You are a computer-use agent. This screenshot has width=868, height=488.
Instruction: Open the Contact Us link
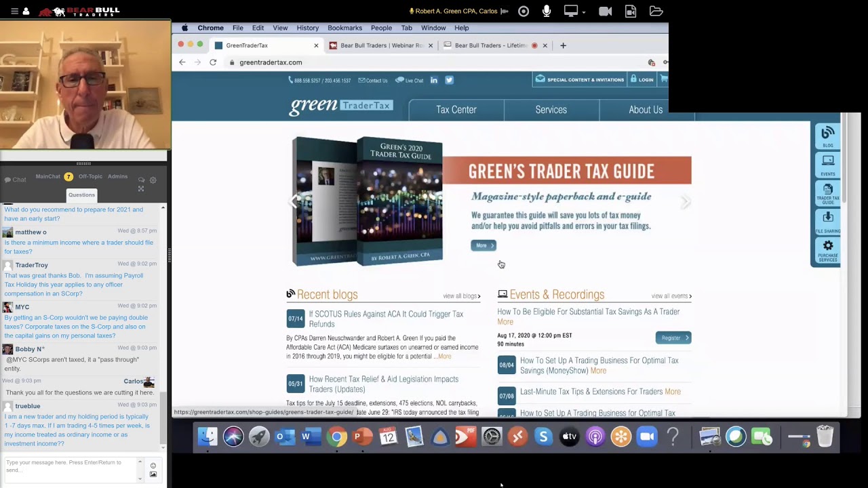click(x=373, y=80)
